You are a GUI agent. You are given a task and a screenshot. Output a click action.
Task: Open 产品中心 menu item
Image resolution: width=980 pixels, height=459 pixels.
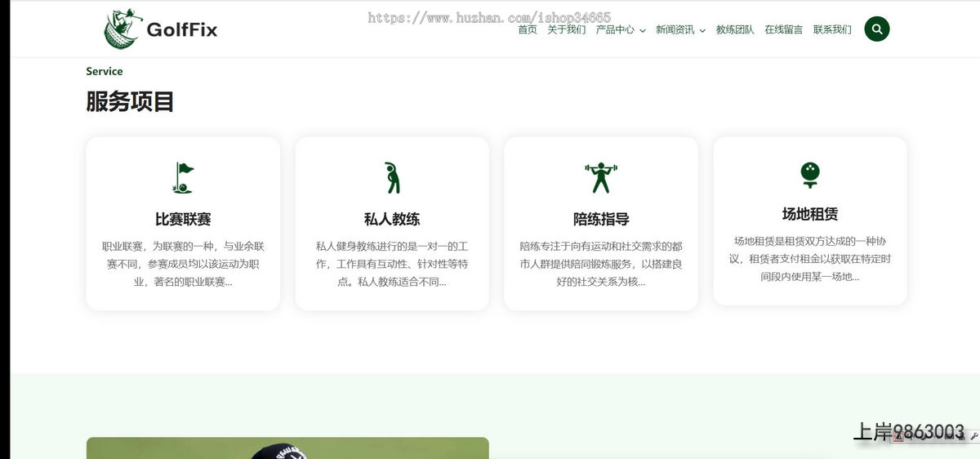(615, 29)
